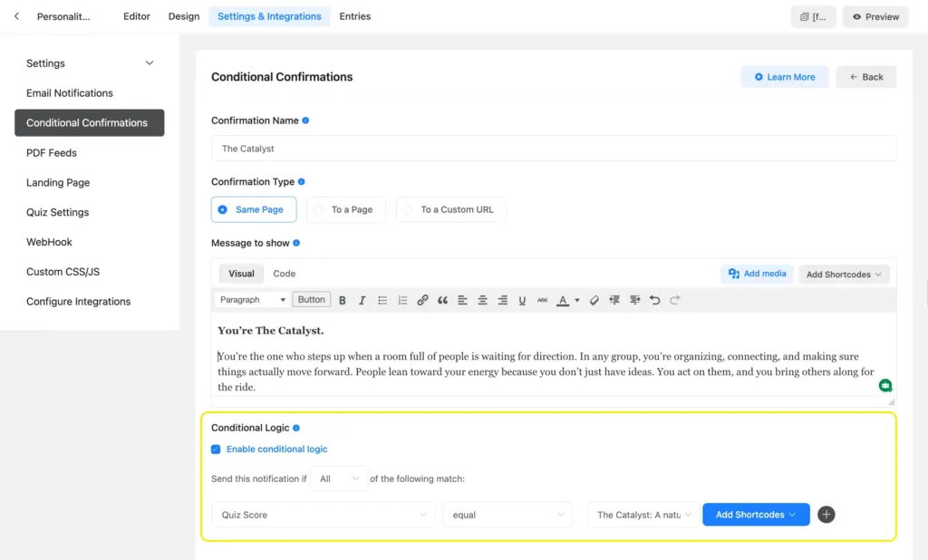Click the info icon beside Message to show
This screenshot has height=560, width=928.
[x=296, y=243]
